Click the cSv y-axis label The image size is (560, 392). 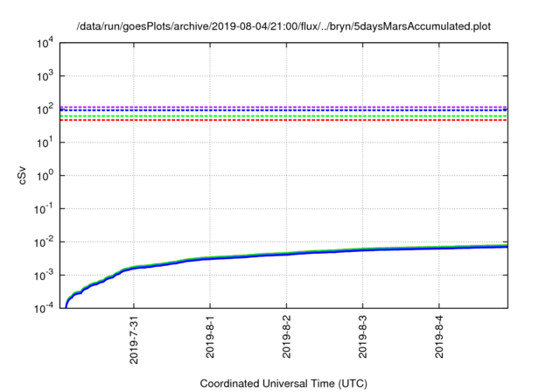22,175
